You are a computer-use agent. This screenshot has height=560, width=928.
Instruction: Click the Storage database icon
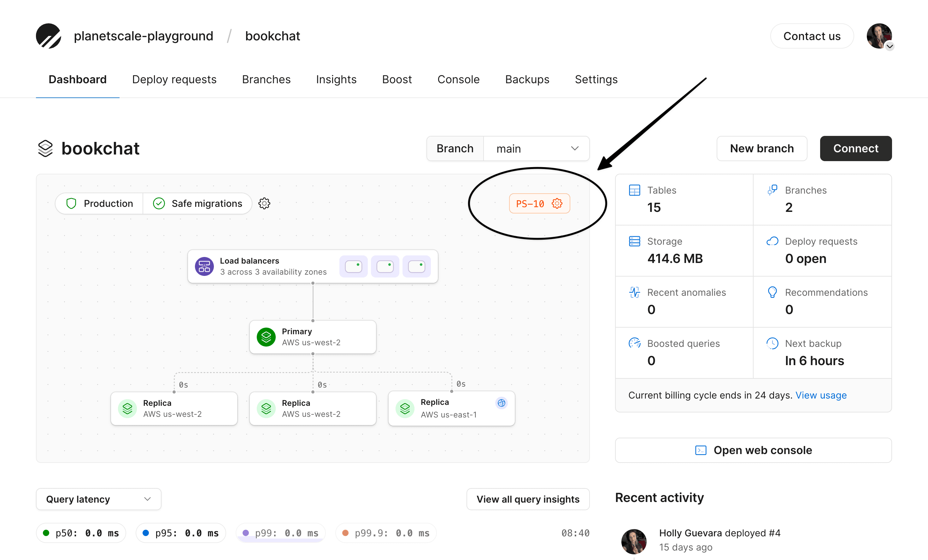[634, 241]
